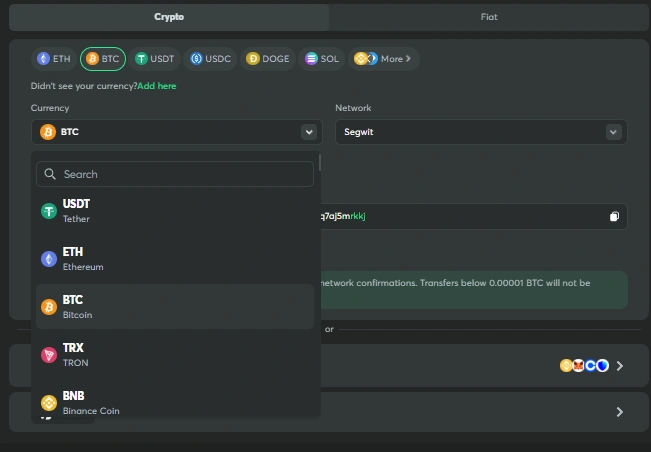Click the Currency dropdown arrow button
Image resolution: width=651 pixels, height=452 pixels.
(309, 132)
